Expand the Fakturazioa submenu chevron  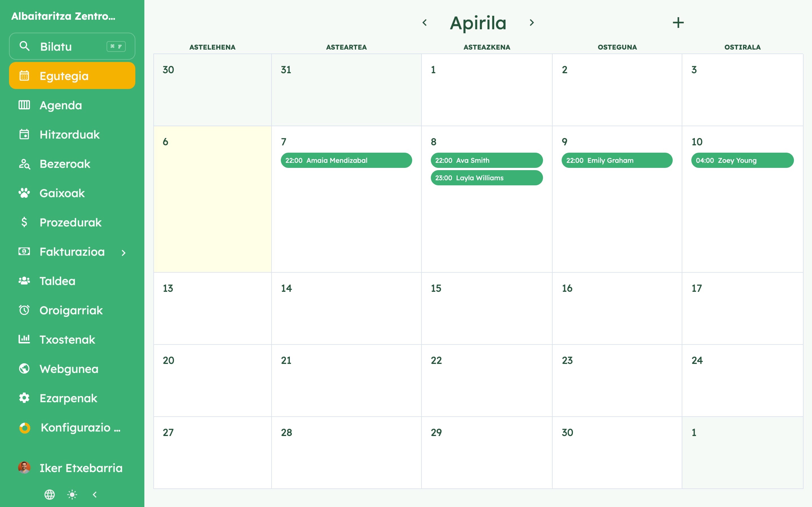(123, 252)
